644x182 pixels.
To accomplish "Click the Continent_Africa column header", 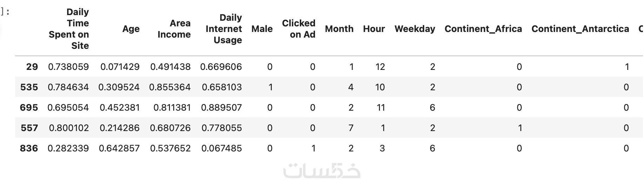I will (x=483, y=29).
